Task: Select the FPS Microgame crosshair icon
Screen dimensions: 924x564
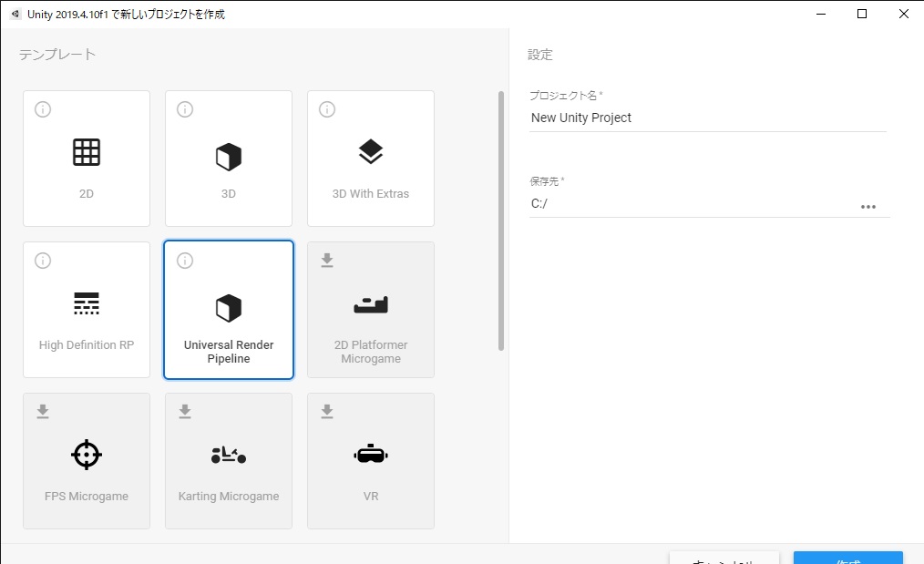Action: [86, 455]
